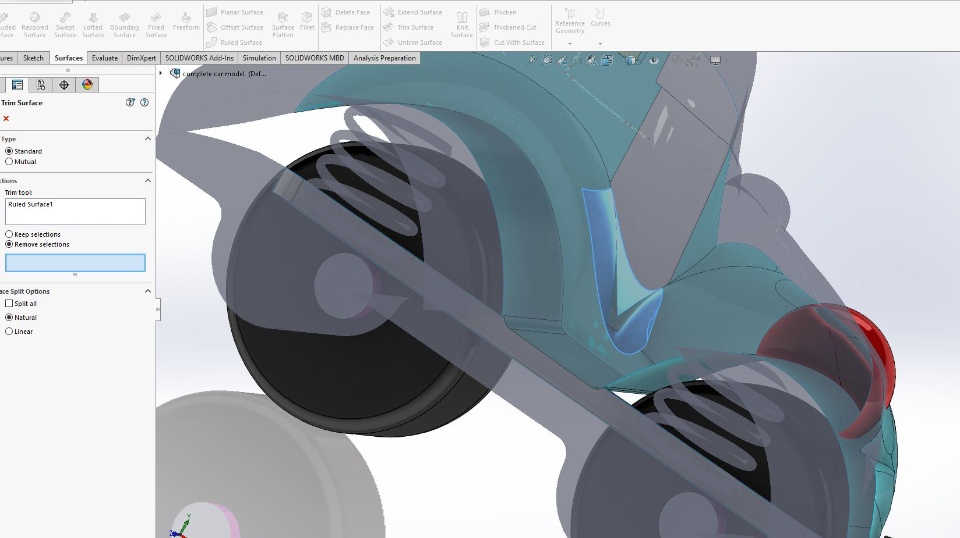Screen dimensions: 960x538
Task: Cancel Trim Surface with red X
Action: [x=6, y=119]
